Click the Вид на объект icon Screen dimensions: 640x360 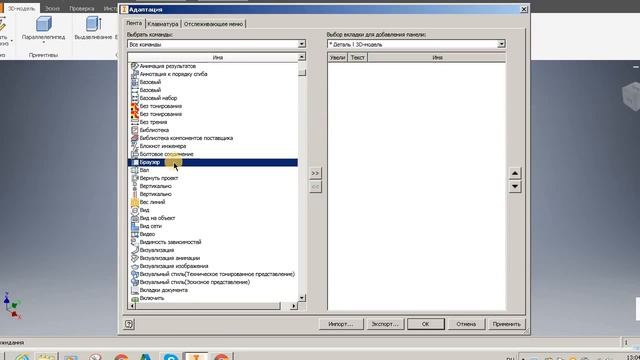coord(135,218)
